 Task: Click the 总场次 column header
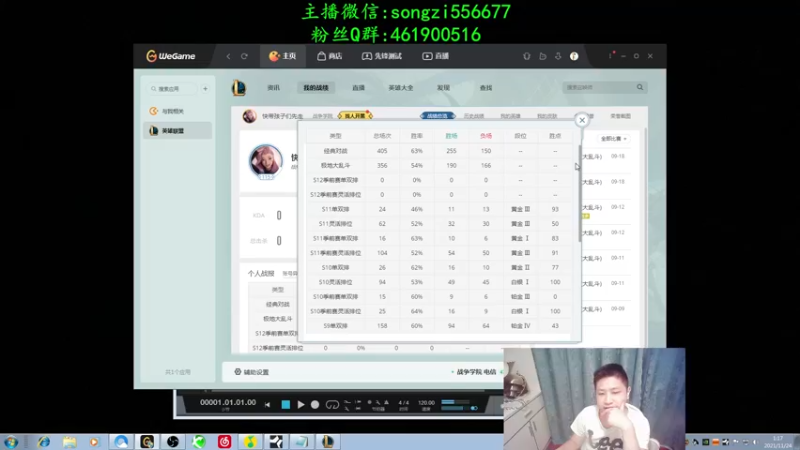[x=382, y=136]
